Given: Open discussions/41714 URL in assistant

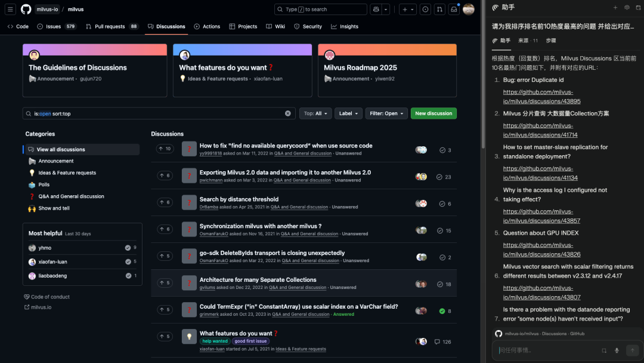Looking at the screenshot, I should click(x=540, y=130).
